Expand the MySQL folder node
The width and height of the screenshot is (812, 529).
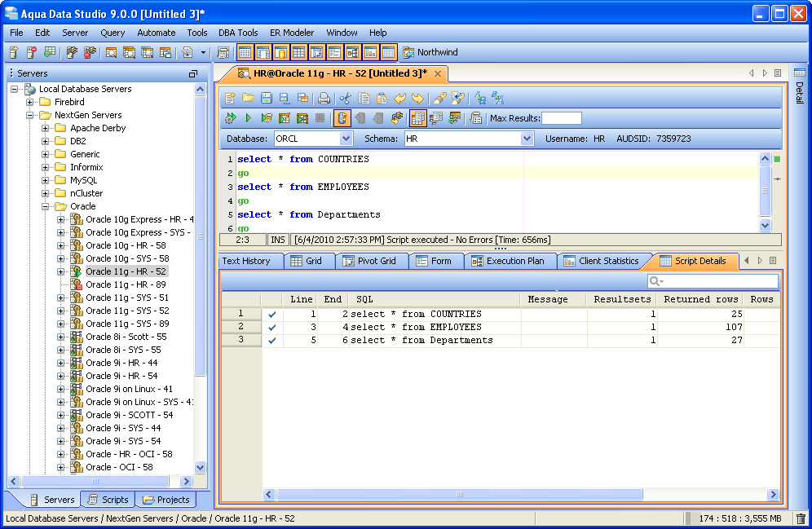(46, 180)
